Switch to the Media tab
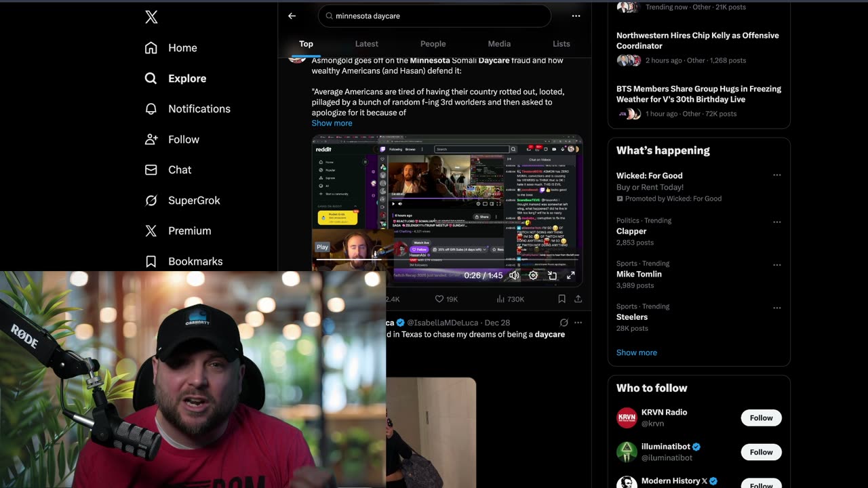The width and height of the screenshot is (868, 488). [499, 43]
